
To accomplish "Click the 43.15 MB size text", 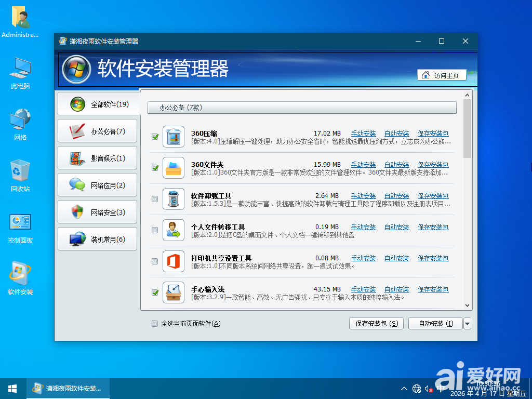I will tap(327, 289).
